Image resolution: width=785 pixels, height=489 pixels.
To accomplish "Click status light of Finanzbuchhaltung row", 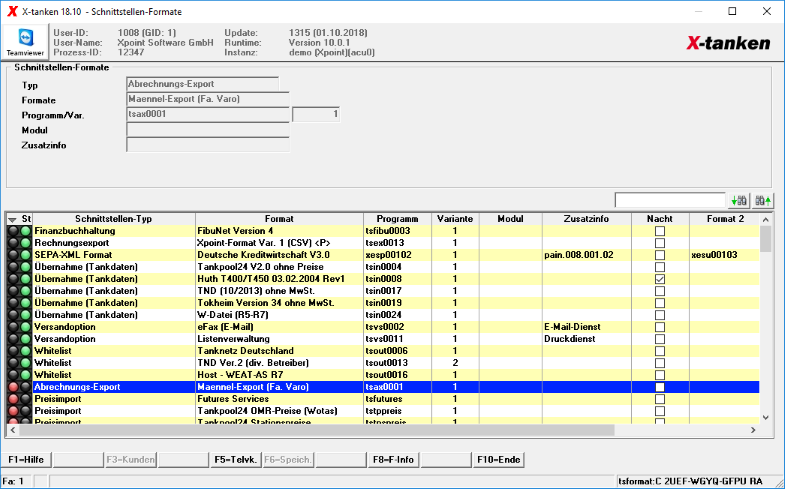I will point(25,231).
